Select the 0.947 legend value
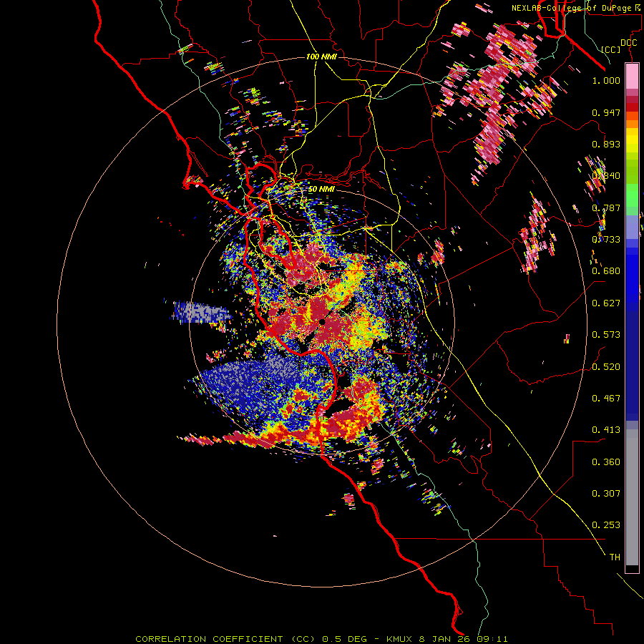The width and height of the screenshot is (644, 644). pyautogui.click(x=606, y=112)
